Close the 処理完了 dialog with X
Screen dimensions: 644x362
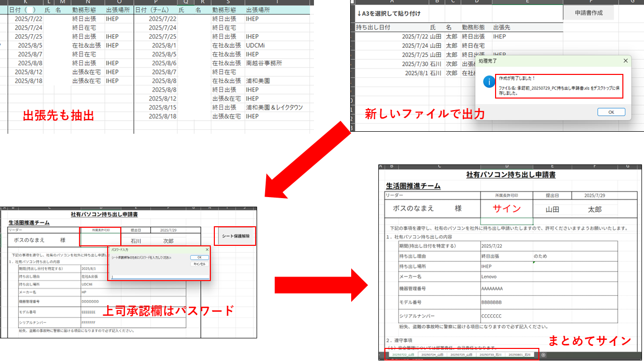point(625,60)
